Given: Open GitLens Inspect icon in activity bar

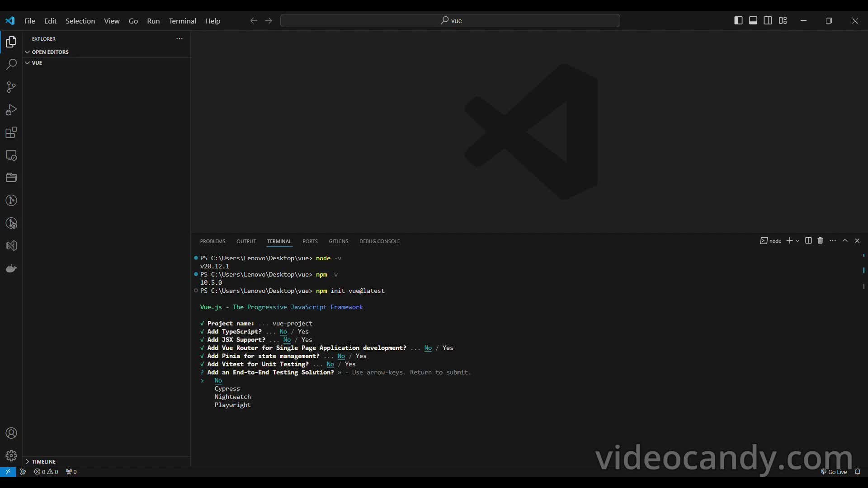Looking at the screenshot, I should (x=11, y=223).
